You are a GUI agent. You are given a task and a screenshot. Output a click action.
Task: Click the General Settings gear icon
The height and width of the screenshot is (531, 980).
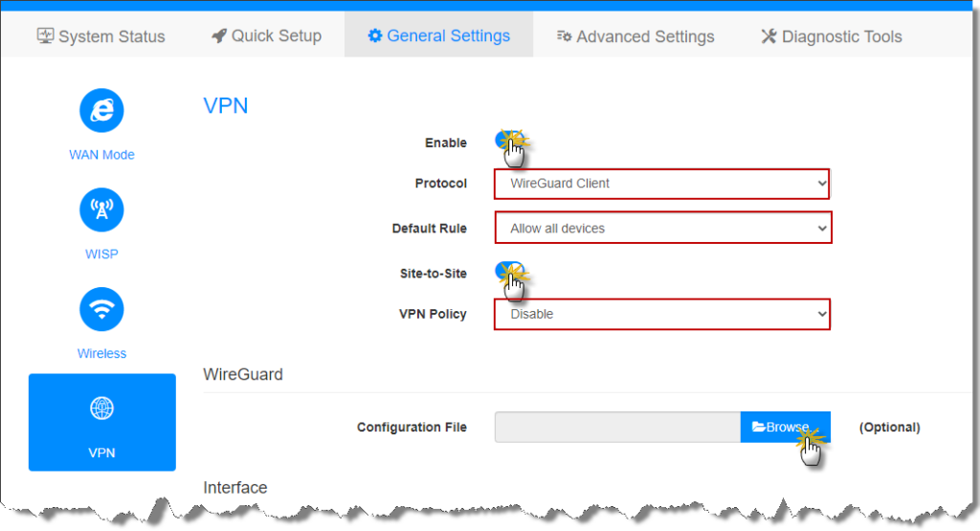tap(374, 36)
